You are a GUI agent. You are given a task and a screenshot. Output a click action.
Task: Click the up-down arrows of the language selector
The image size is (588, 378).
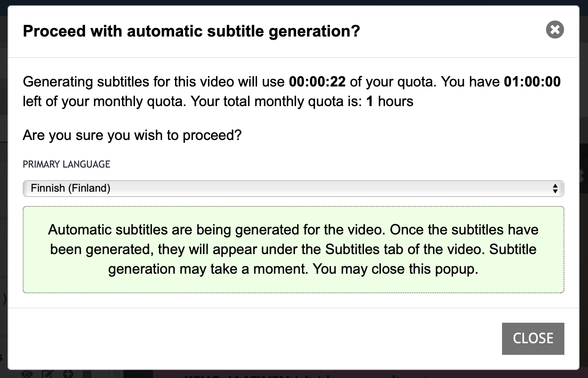point(555,188)
